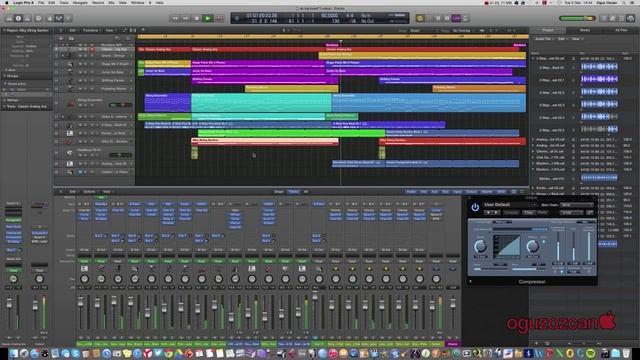Click the LCD display mode icon
Image resolution: width=640 pixels, height=360 pixels.
[236, 18]
